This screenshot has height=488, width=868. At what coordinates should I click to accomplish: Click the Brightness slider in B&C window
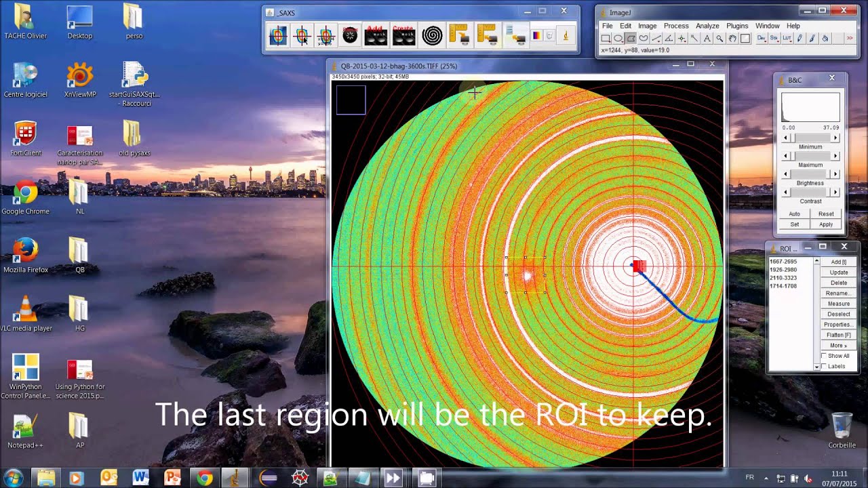coord(810,174)
